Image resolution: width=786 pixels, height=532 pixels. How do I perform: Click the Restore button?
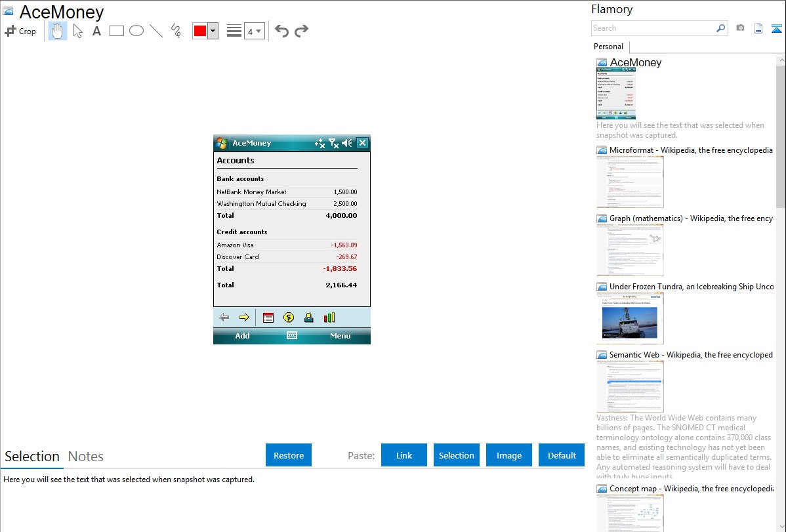(x=289, y=455)
